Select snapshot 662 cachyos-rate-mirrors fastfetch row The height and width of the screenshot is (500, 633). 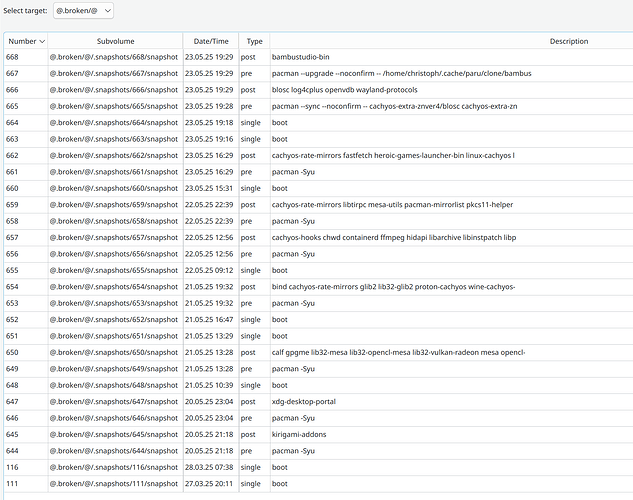319,156
